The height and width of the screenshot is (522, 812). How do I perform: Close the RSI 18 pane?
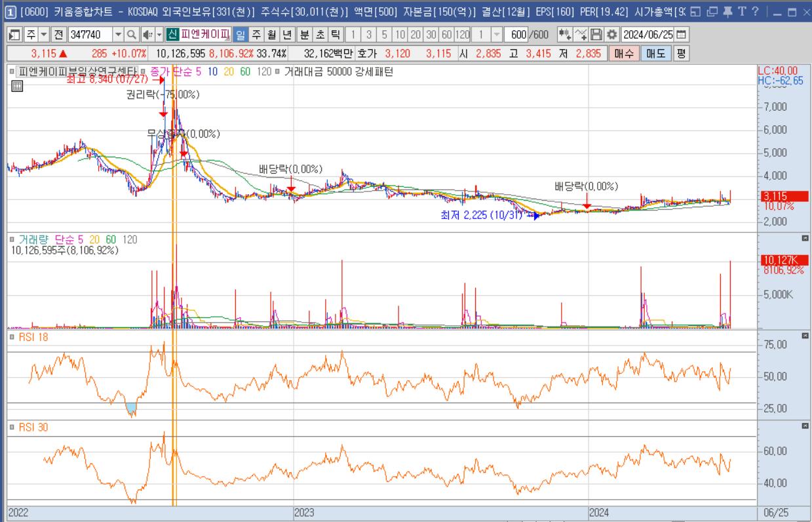[x=805, y=336]
